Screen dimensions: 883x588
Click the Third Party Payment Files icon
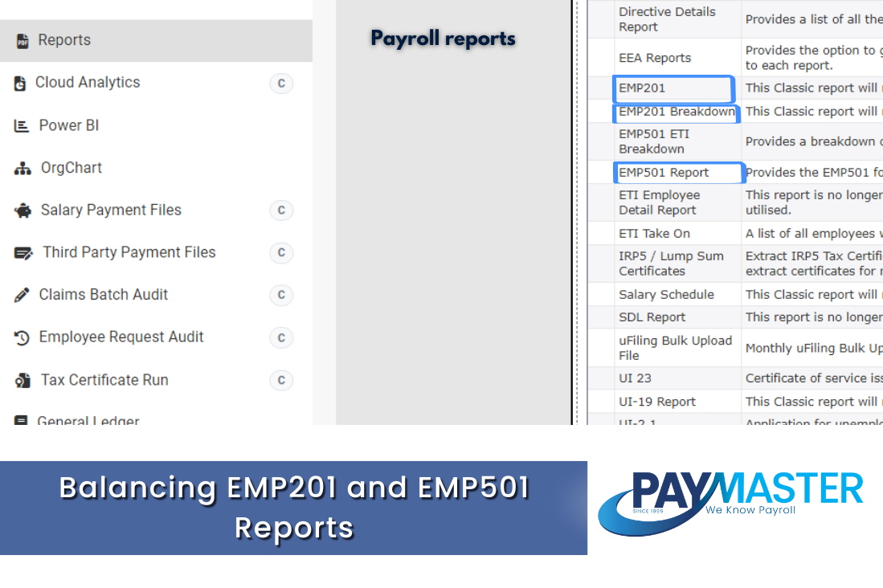pos(21,252)
